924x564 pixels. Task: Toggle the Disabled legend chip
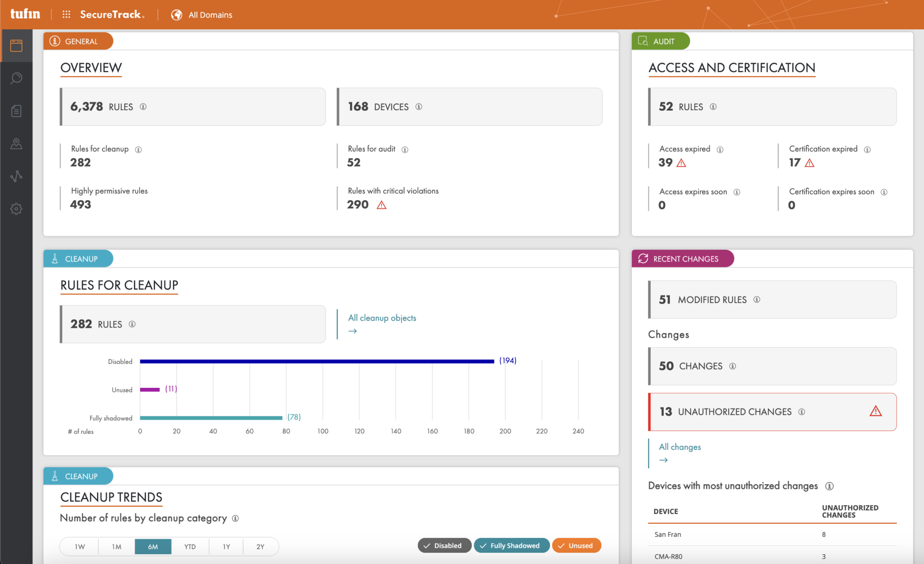[x=444, y=545]
